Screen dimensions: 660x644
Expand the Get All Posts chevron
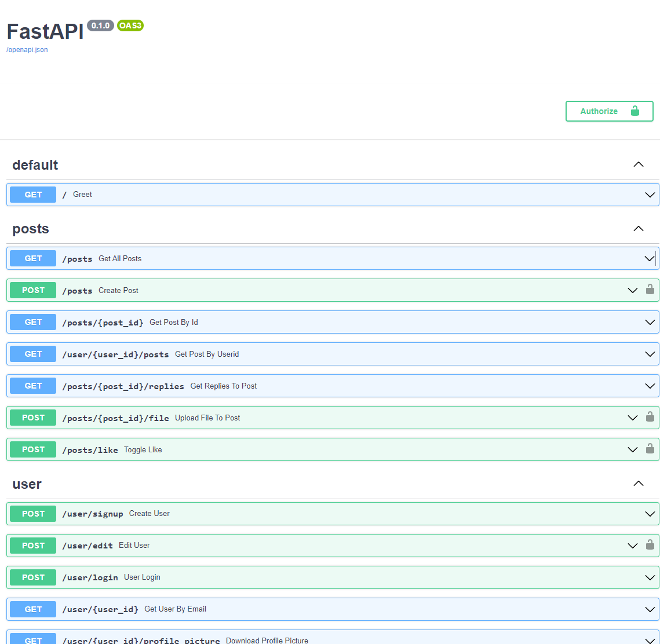(x=650, y=258)
